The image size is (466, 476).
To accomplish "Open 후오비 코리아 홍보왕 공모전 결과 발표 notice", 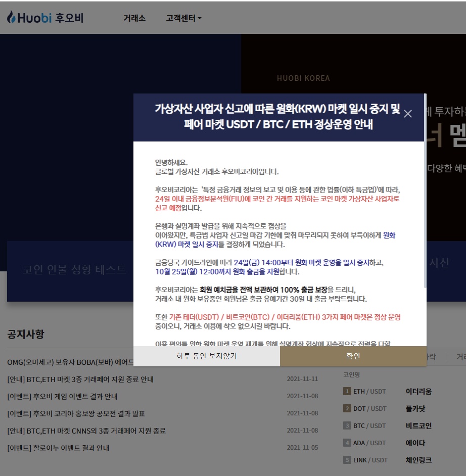I will pyautogui.click(x=76, y=414).
